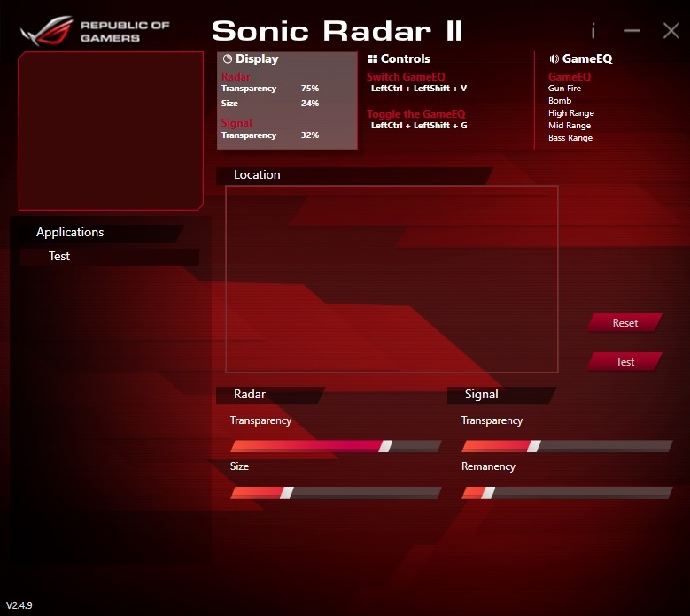Switch to the Display tab
The height and width of the screenshot is (616, 690).
click(287, 100)
